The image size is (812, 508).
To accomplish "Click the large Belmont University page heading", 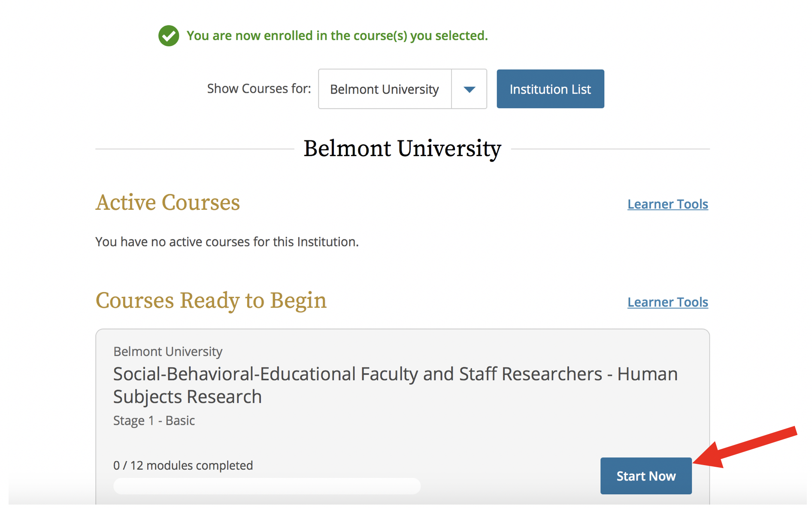I will pyautogui.click(x=402, y=149).
